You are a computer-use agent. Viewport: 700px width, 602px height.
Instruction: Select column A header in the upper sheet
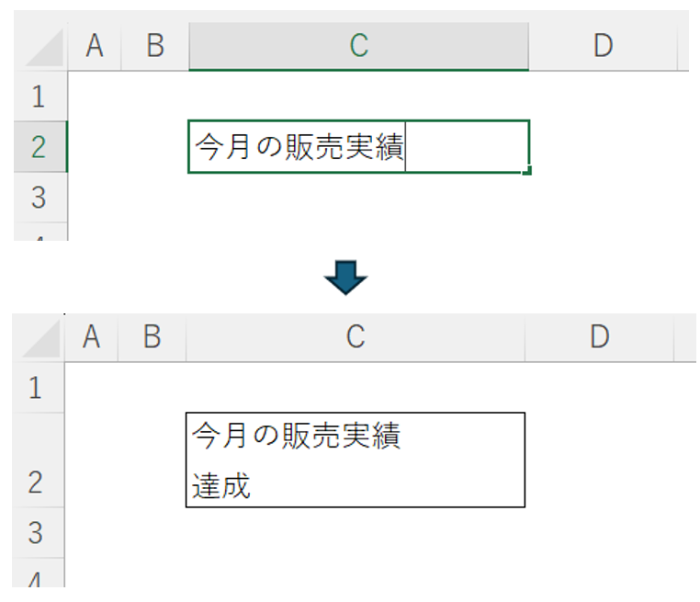click(95, 46)
